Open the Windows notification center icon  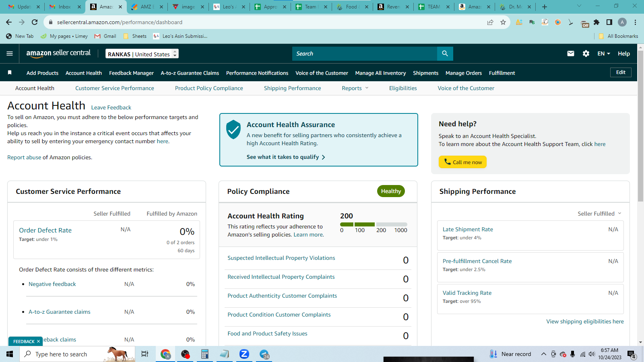632,354
